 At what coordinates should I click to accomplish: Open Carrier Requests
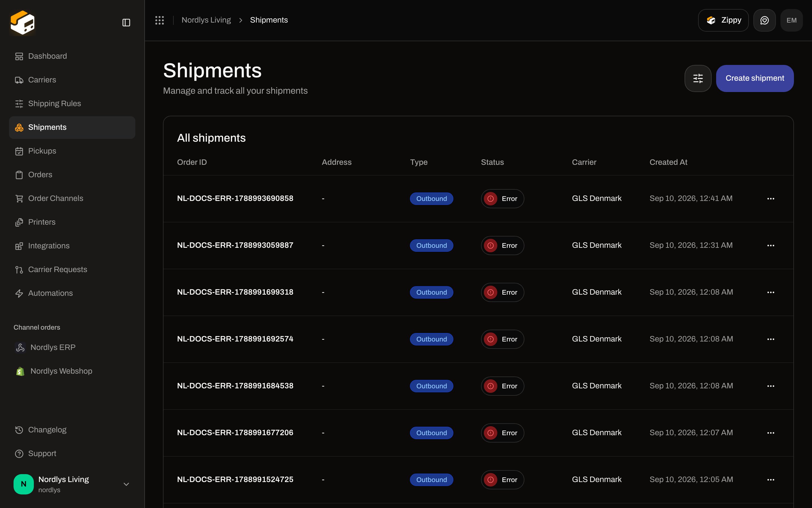pyautogui.click(x=72, y=270)
